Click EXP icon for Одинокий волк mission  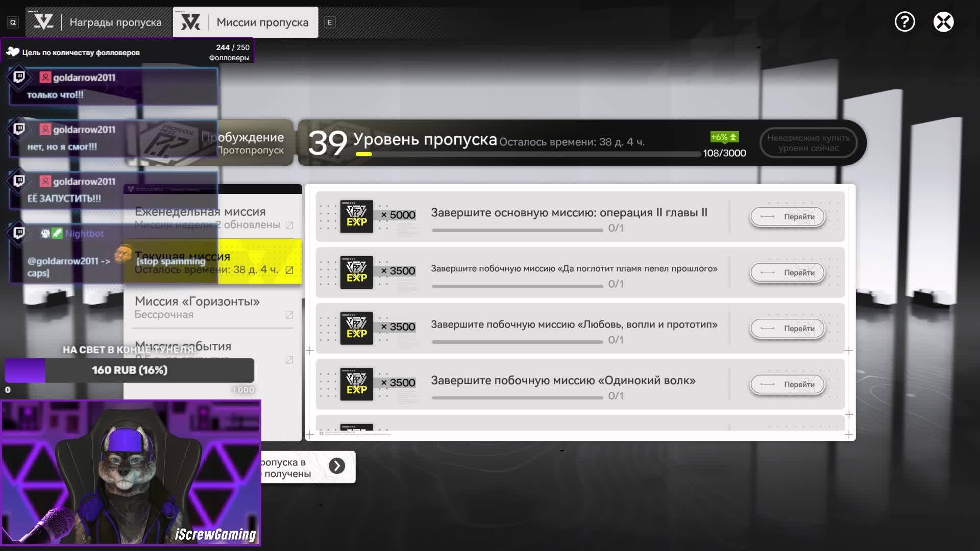(356, 384)
